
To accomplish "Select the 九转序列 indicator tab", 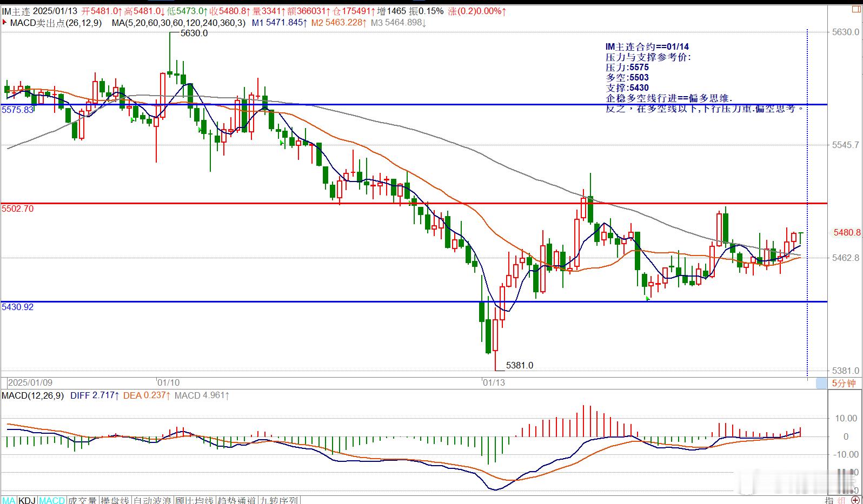I will 279,500.
